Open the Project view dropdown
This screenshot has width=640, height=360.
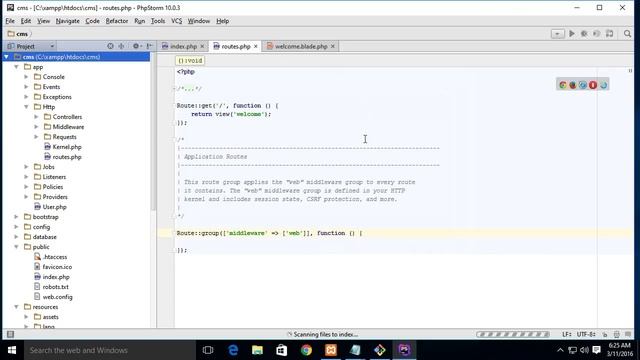point(52,46)
